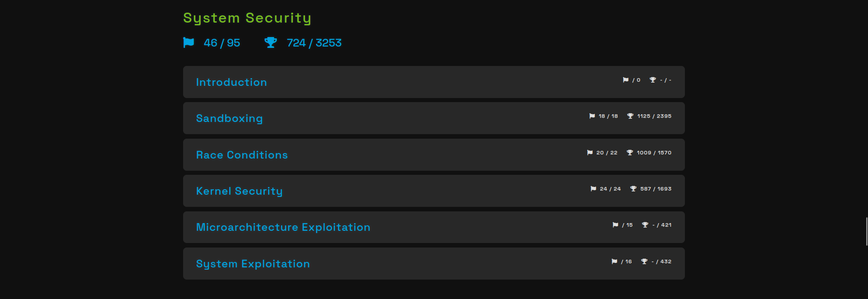Click the Kernel Security flag icon
Image resolution: width=868 pixels, height=299 pixels.
(593, 189)
